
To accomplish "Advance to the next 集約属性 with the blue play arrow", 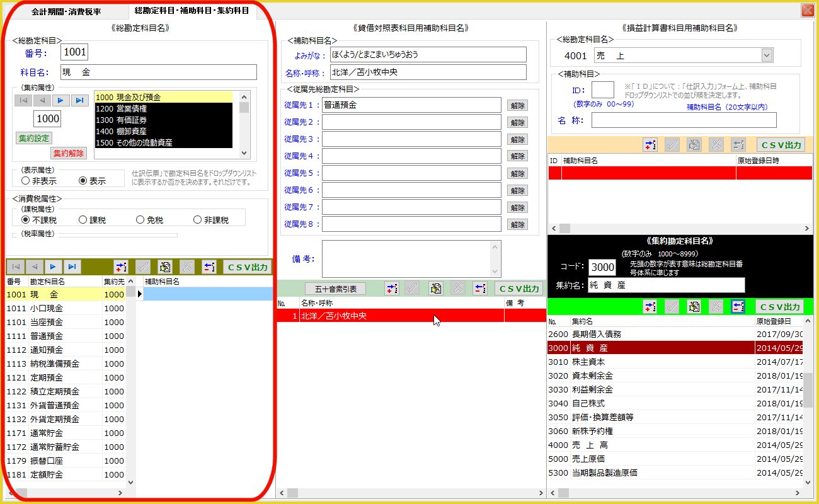I will point(61,100).
